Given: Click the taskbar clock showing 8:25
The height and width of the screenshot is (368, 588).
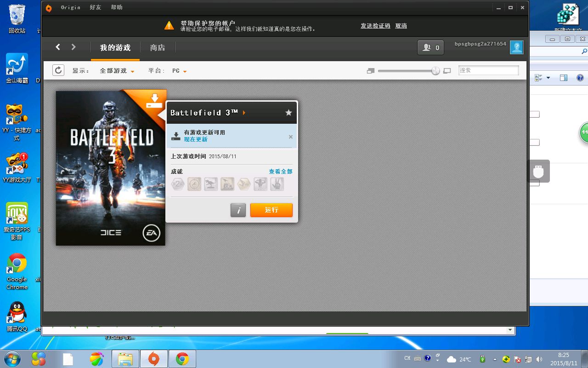Looking at the screenshot, I should pyautogui.click(x=563, y=359).
